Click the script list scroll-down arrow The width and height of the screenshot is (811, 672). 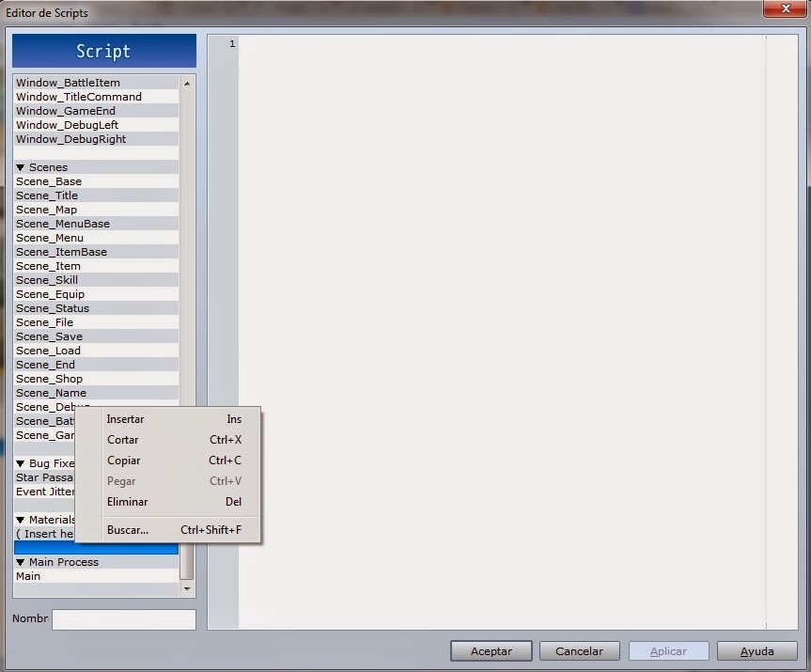click(186, 590)
